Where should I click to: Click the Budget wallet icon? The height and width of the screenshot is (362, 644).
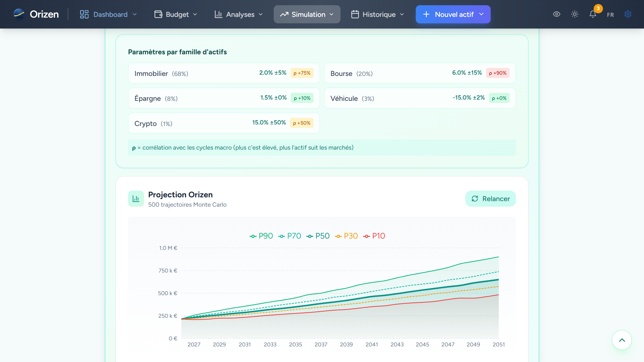pos(158,14)
